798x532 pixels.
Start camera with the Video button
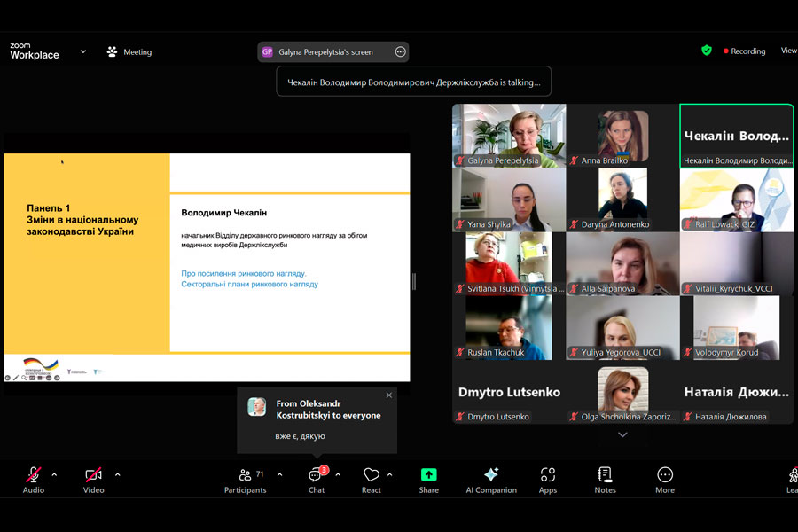(x=94, y=480)
